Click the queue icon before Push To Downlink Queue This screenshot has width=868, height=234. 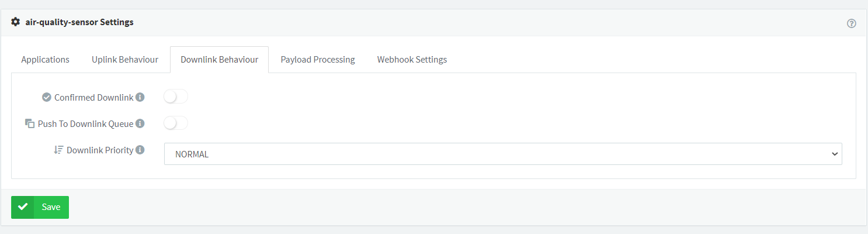coord(30,124)
